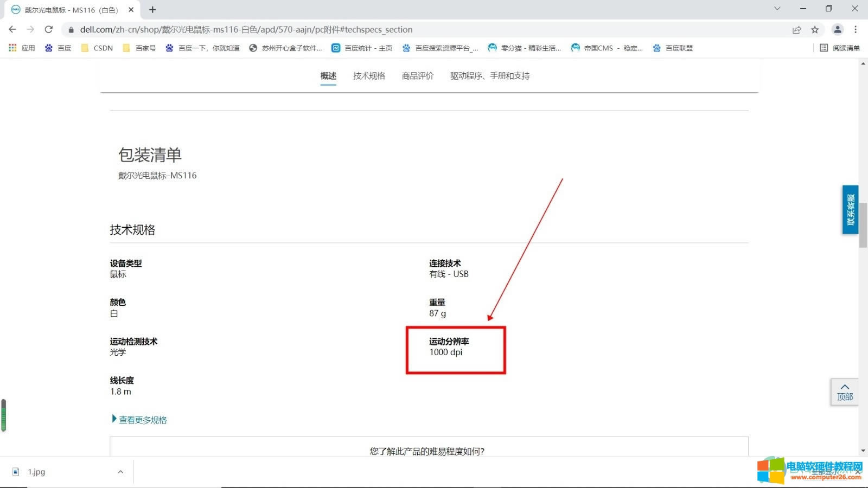Click the scrollbar up arrow
This screenshot has width=868, height=488.
tap(863, 63)
